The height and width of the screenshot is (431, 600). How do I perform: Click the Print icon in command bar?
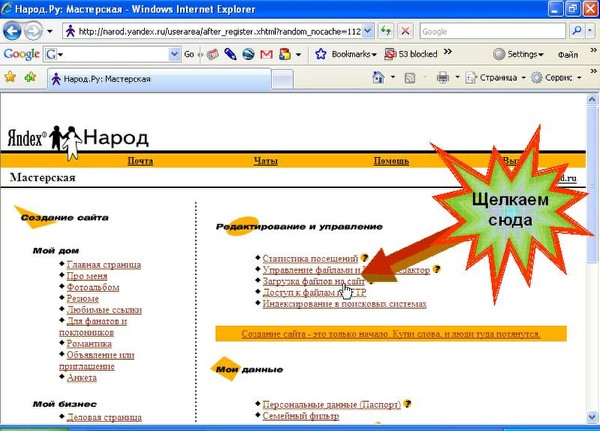[x=443, y=78]
